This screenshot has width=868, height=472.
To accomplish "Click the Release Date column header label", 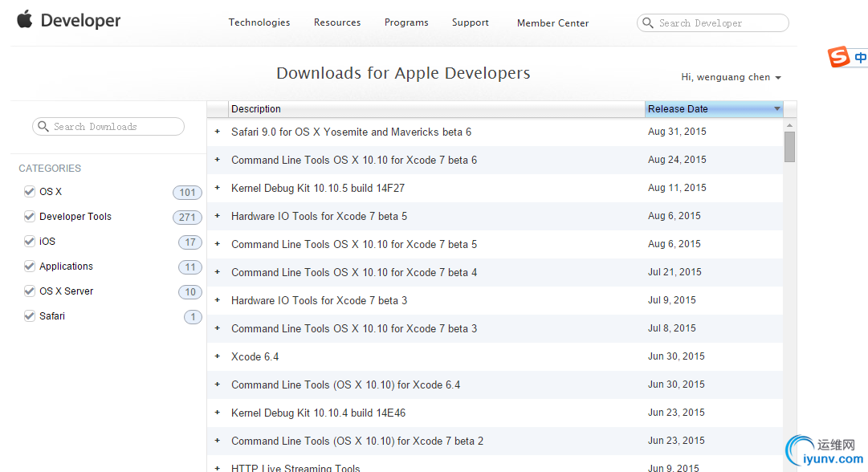I will coord(678,109).
